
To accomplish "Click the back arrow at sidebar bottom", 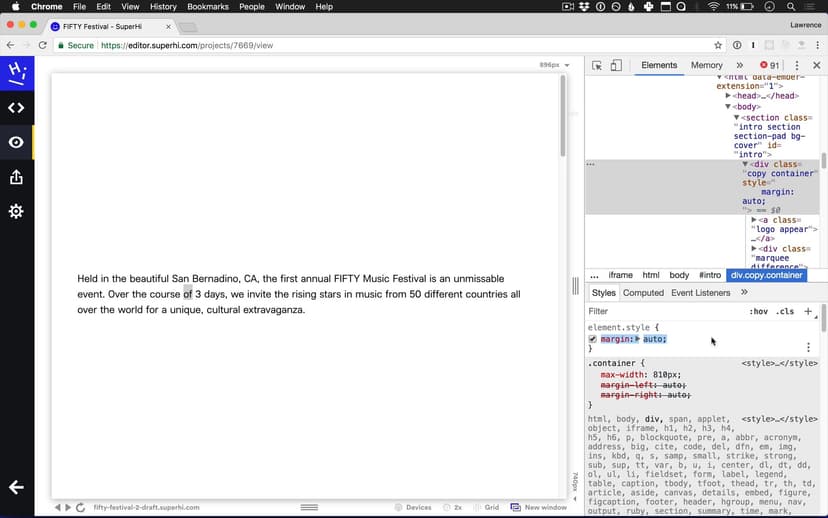I will (x=16, y=487).
